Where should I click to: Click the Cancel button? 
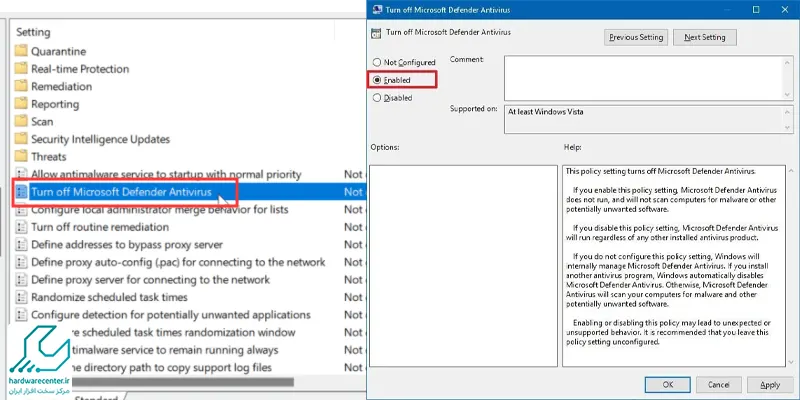[718, 385]
